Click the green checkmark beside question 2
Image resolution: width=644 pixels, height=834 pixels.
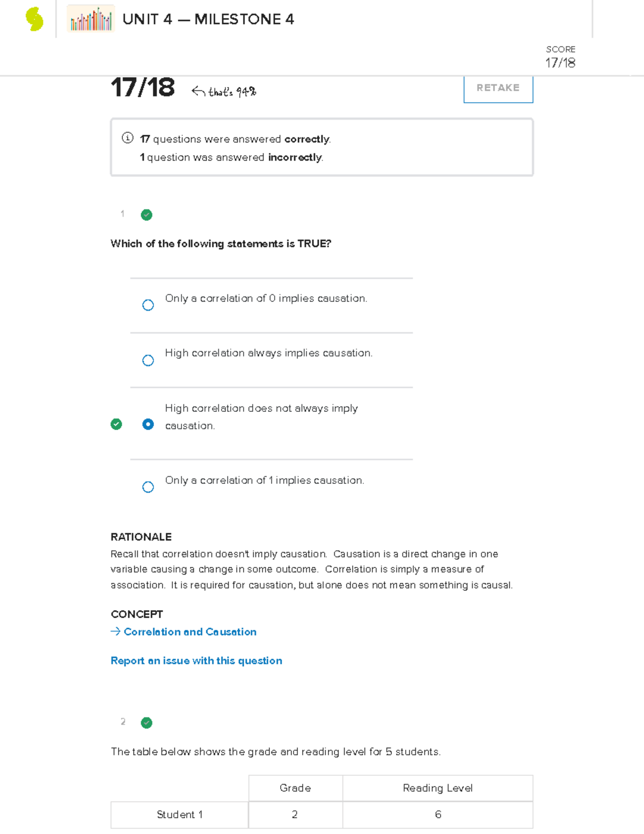pyautogui.click(x=147, y=723)
